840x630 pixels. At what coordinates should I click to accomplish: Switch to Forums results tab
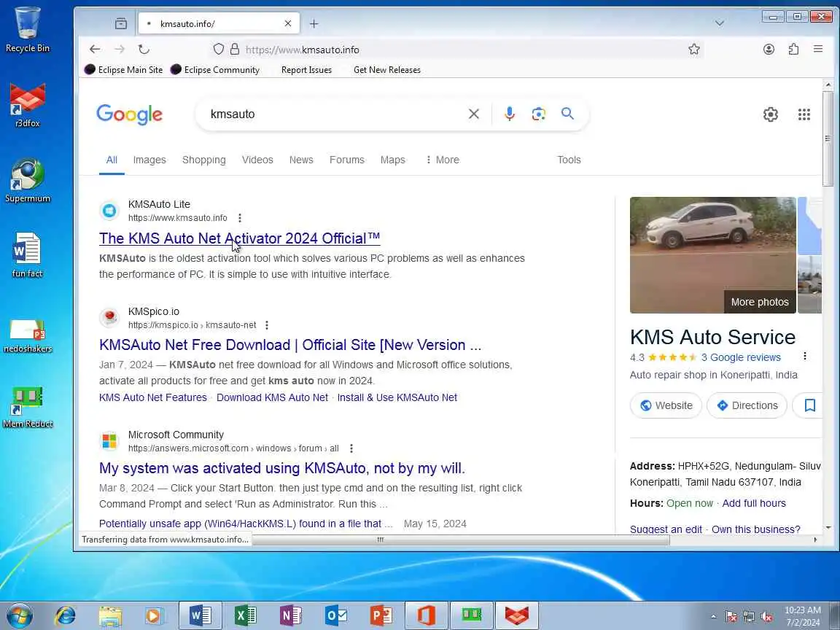pos(346,160)
